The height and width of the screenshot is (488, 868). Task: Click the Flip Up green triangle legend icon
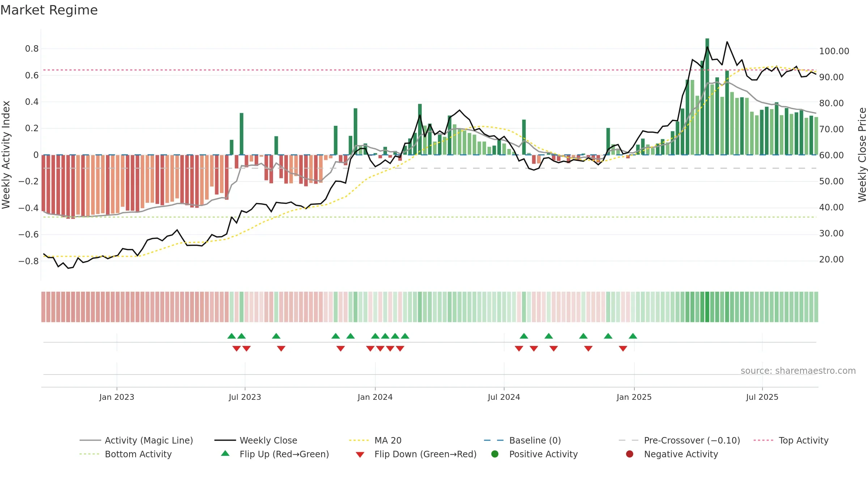[x=225, y=453]
